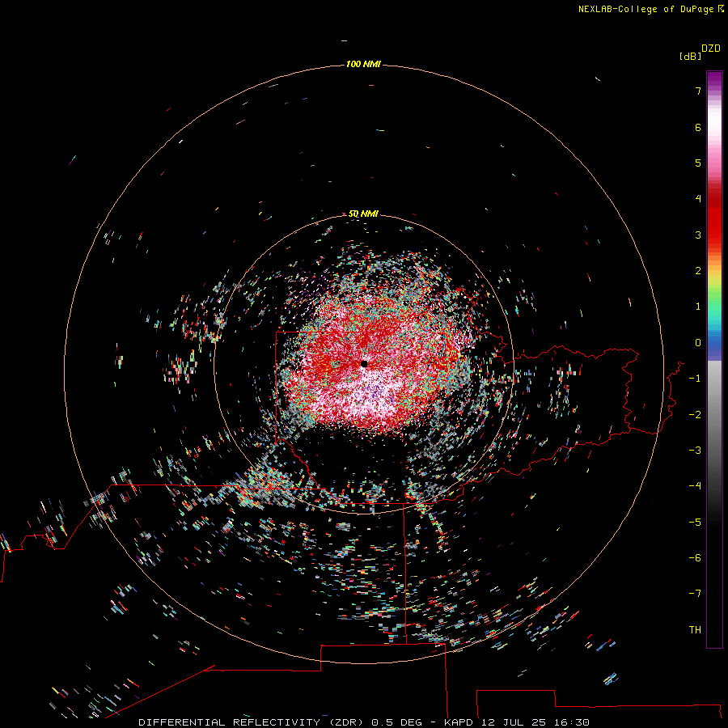Click the 0 value on color scale
Viewport: 728px width, 728px height.
[698, 343]
